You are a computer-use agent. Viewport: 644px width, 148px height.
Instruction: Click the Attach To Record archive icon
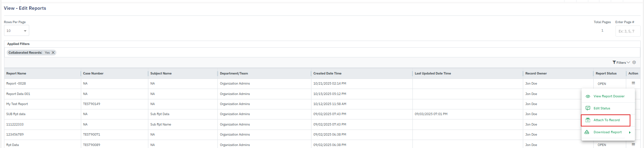pyautogui.click(x=588, y=120)
